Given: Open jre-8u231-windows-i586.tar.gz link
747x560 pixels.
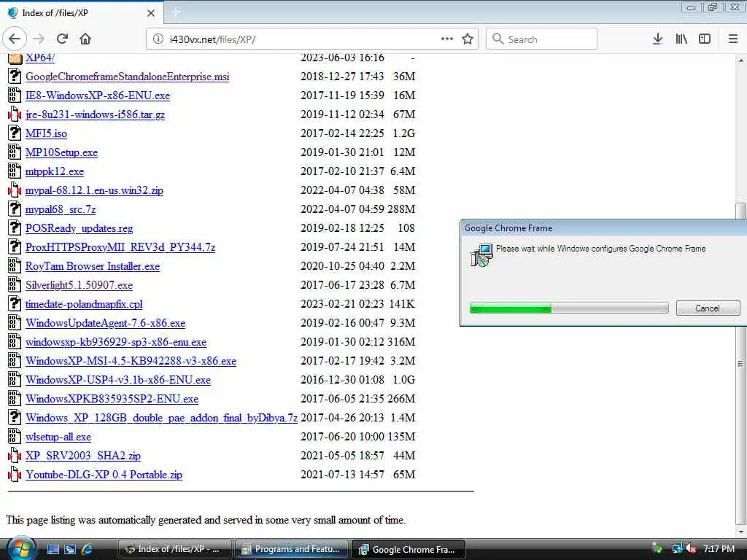Looking at the screenshot, I should click(95, 114).
